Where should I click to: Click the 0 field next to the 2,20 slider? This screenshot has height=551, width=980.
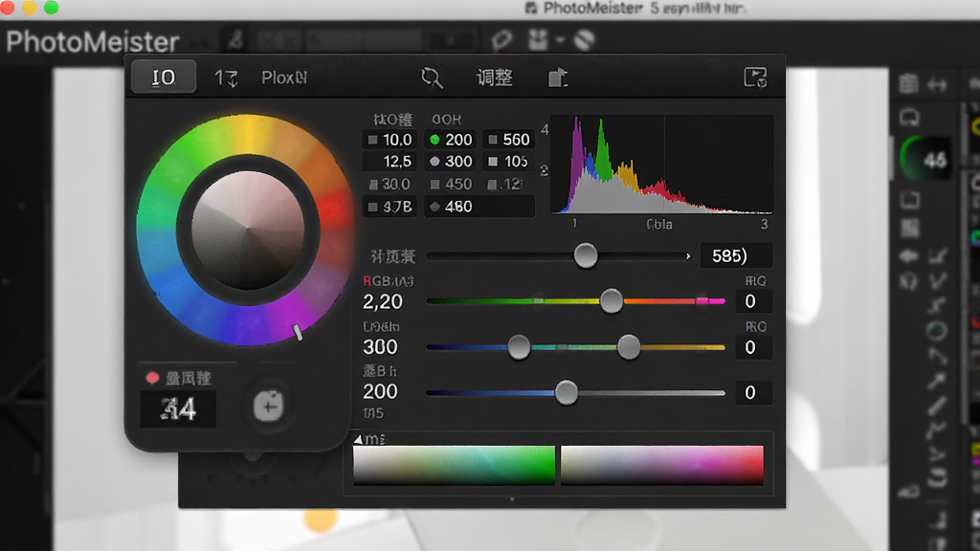(752, 301)
